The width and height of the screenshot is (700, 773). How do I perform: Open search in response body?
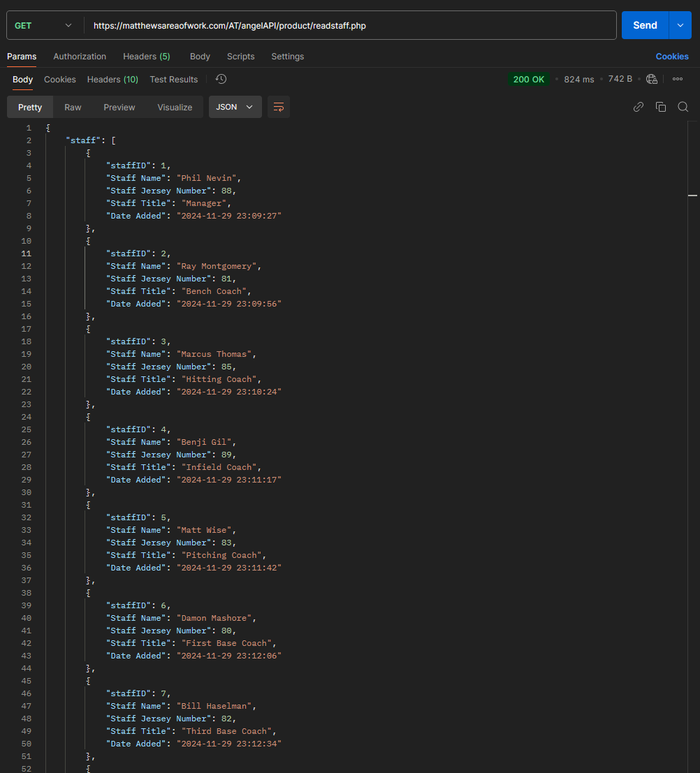(x=683, y=107)
